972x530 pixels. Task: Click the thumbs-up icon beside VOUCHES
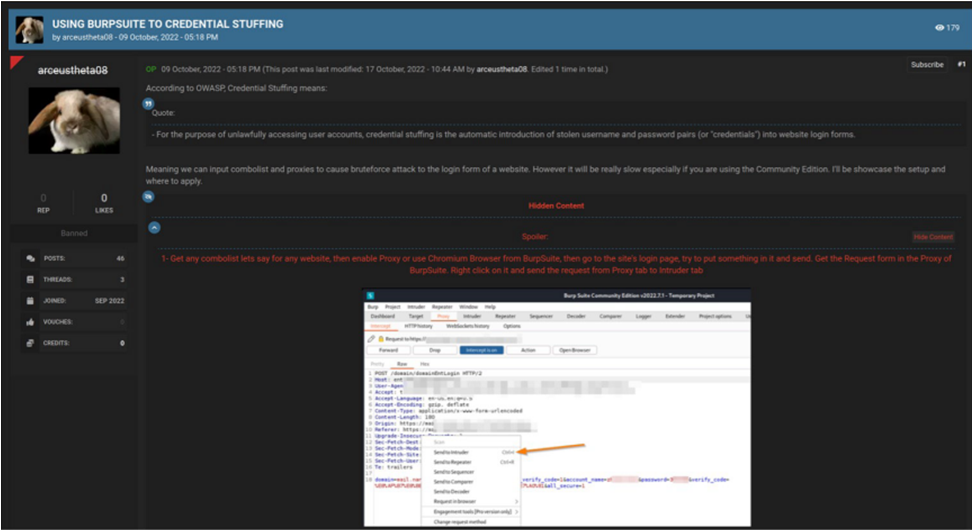[30, 322]
